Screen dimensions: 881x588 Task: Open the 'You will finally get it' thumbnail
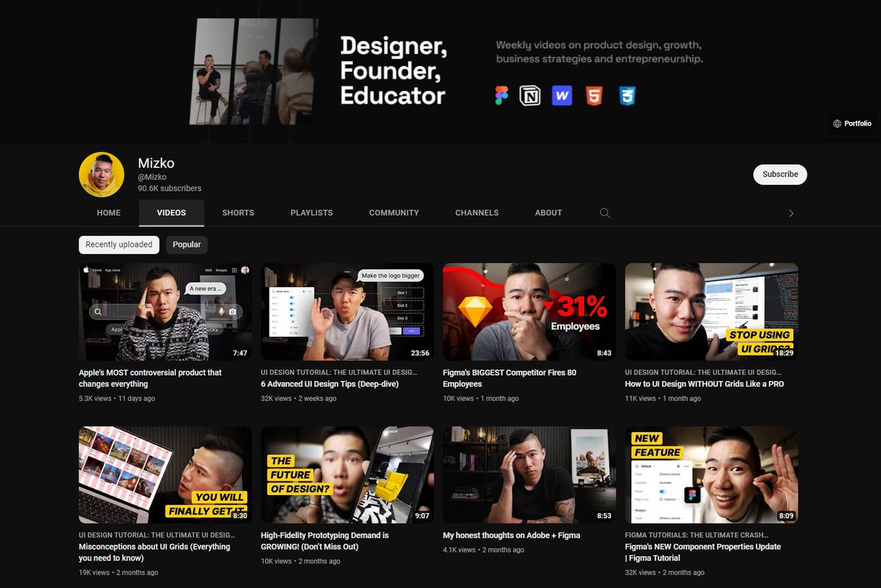(165, 475)
